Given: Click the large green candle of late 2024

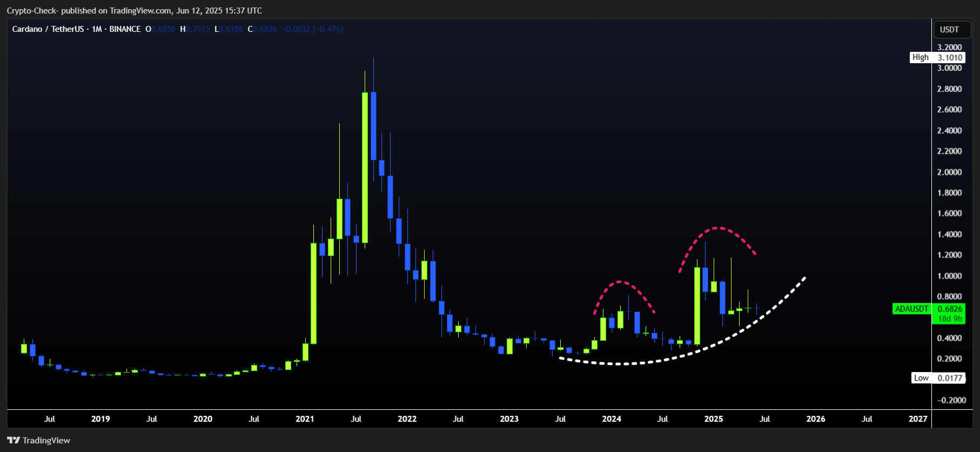Looking at the screenshot, I should pos(697,306).
